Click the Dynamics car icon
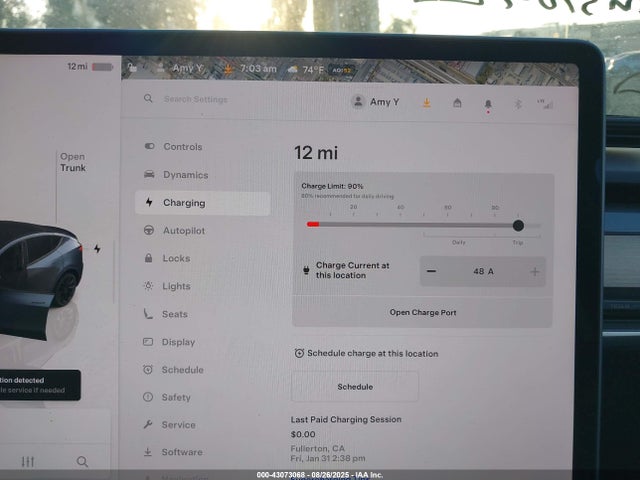Viewport: 640px width, 480px height. [149, 174]
